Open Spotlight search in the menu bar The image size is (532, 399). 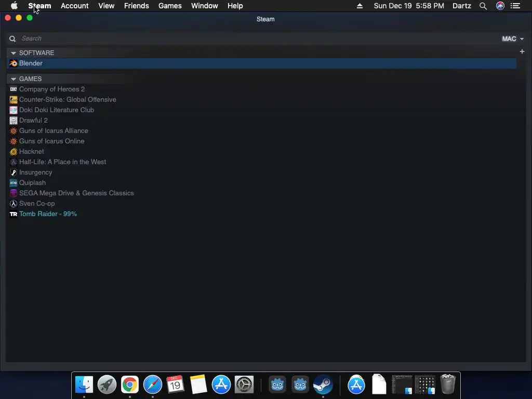[x=483, y=6]
